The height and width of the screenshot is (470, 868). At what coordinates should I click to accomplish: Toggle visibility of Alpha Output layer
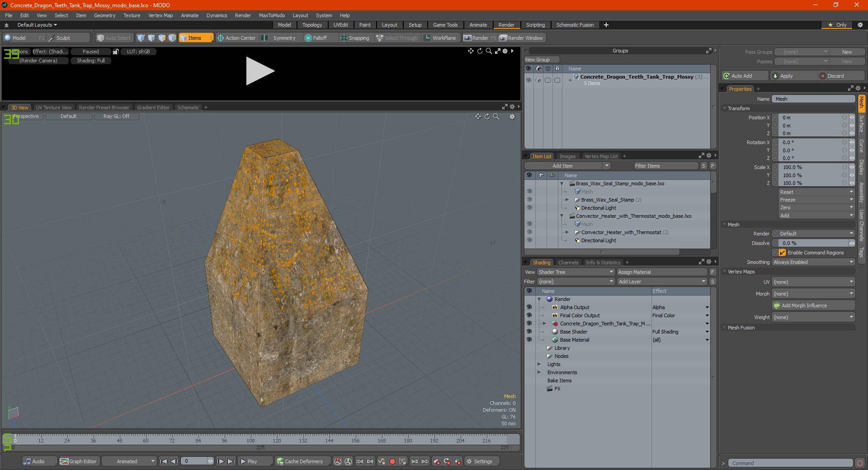click(529, 307)
